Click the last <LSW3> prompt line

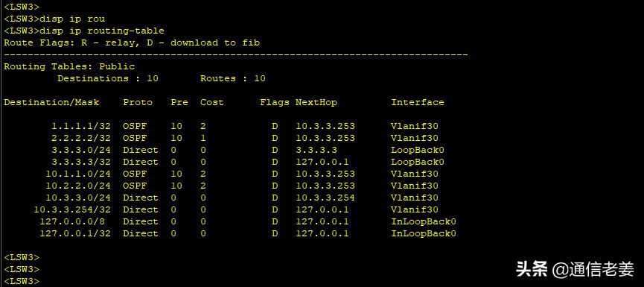click(x=22, y=281)
